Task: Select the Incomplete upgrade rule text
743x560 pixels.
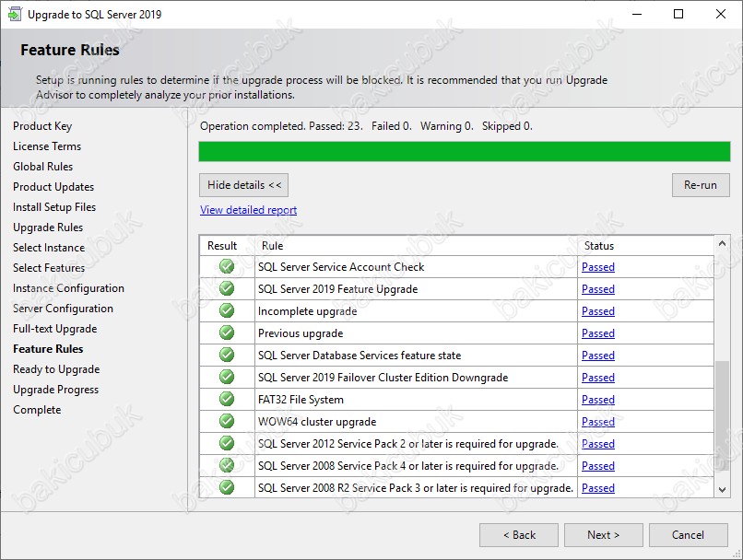Action: 307,311
